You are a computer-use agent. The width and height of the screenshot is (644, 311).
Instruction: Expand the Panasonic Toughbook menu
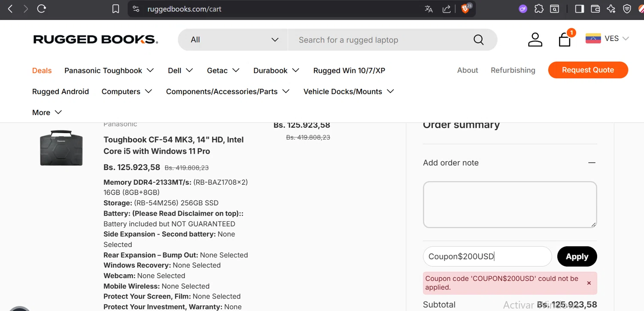coord(109,70)
